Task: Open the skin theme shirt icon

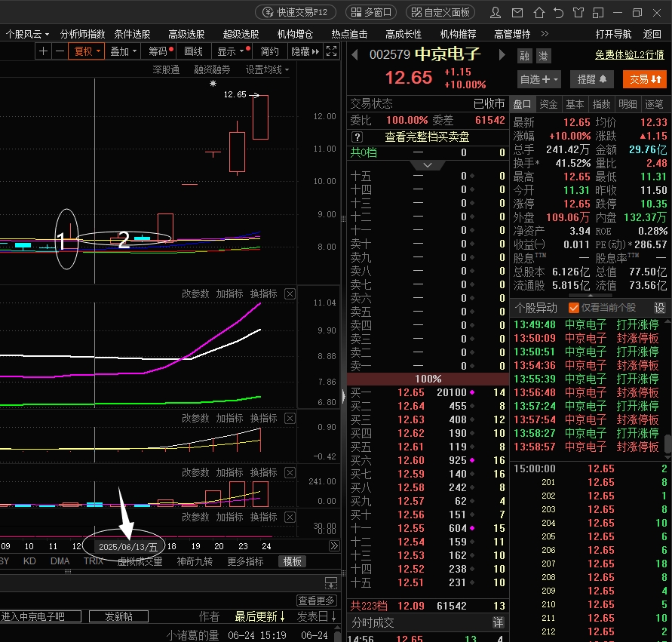Action: (578, 12)
